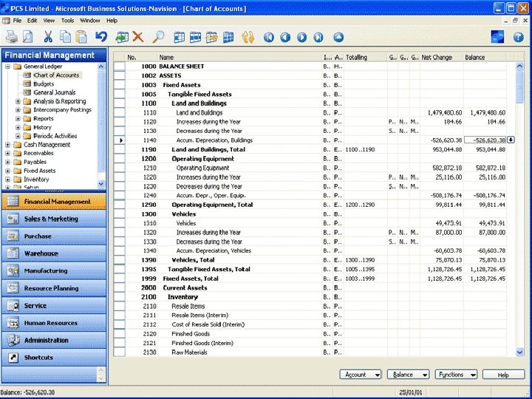Expand the Cash Management folder
This screenshot has height=399, width=532.
[x=8, y=145]
